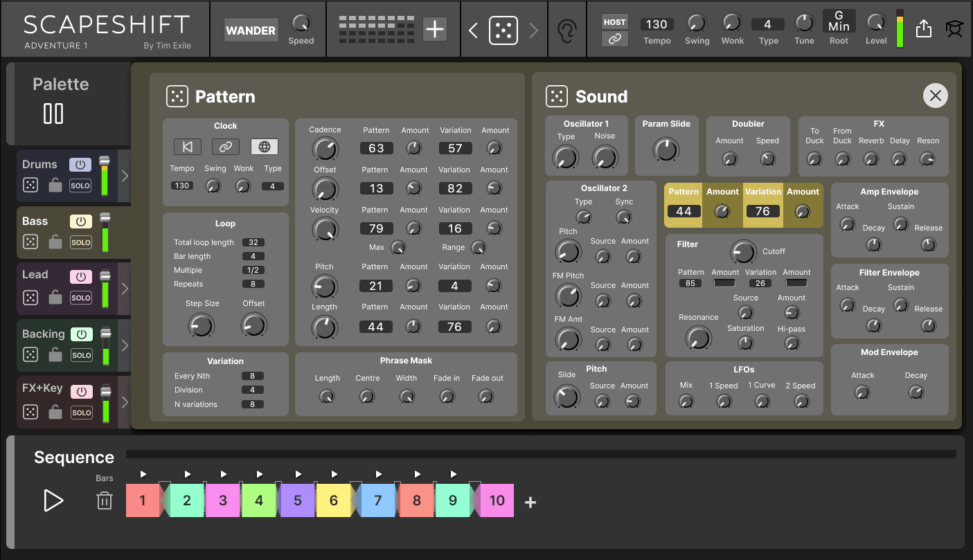The image size is (973, 560).
Task: Toggle the Lead track power button
Action: [81, 277]
